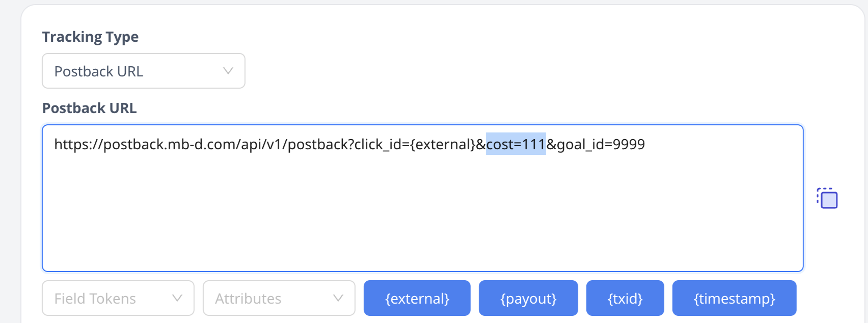
Task: Expand the Attributes dropdown
Action: (x=279, y=298)
